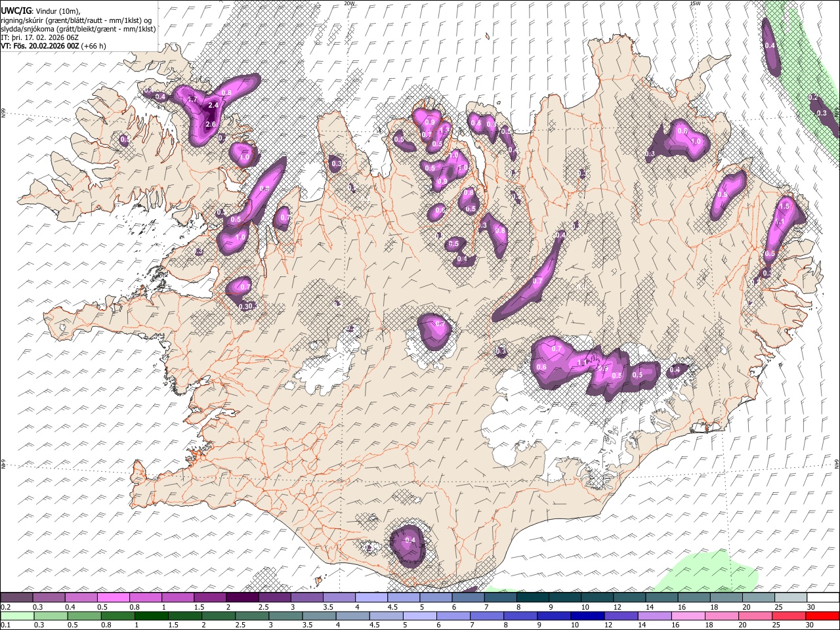
Task: Click the 0.1 label in the bottom legend row
Action: pos(5,624)
